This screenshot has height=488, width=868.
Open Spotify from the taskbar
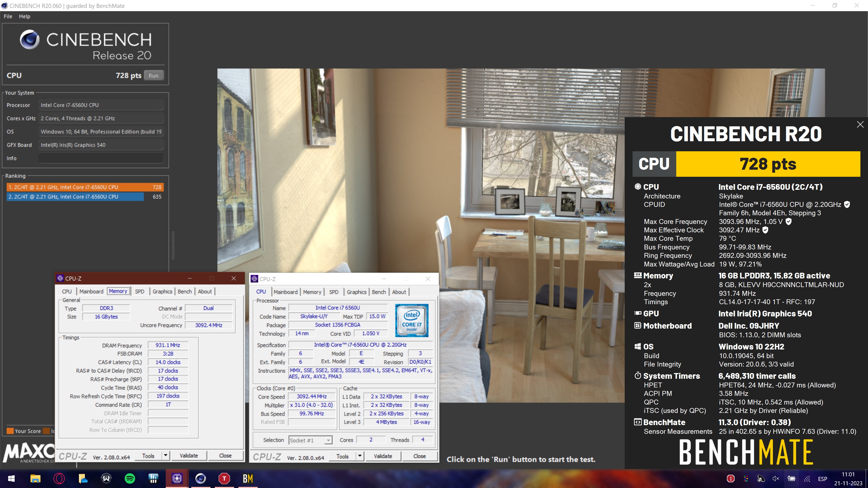pyautogui.click(x=130, y=479)
